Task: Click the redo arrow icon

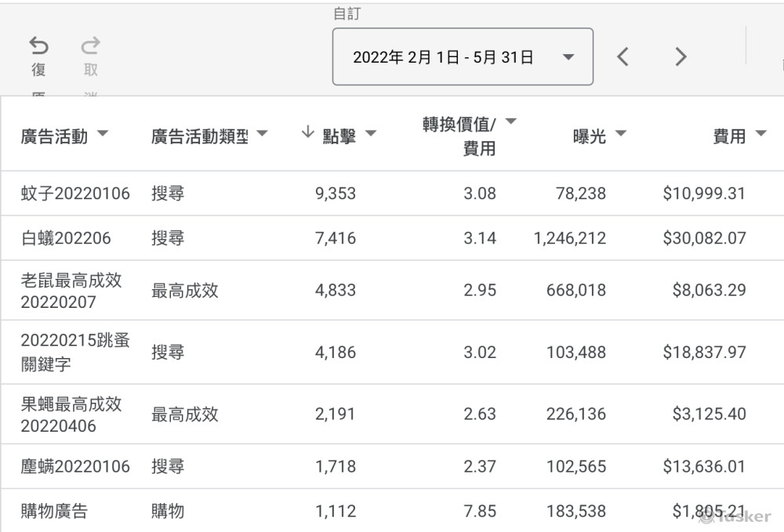Action: coord(91,46)
